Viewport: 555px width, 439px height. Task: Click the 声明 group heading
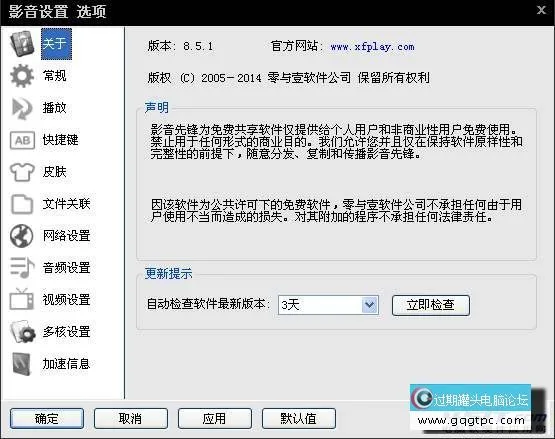(x=157, y=107)
